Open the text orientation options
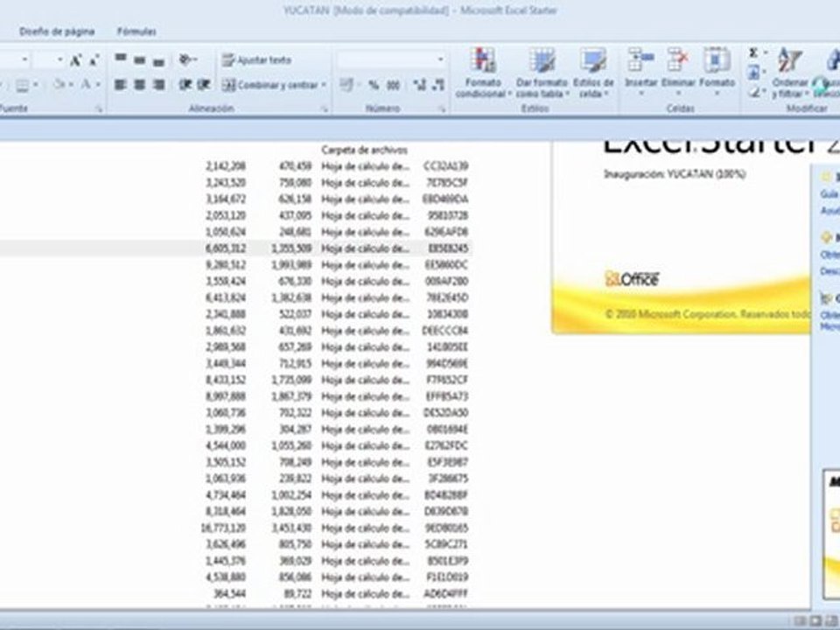840x630 pixels. point(188,59)
